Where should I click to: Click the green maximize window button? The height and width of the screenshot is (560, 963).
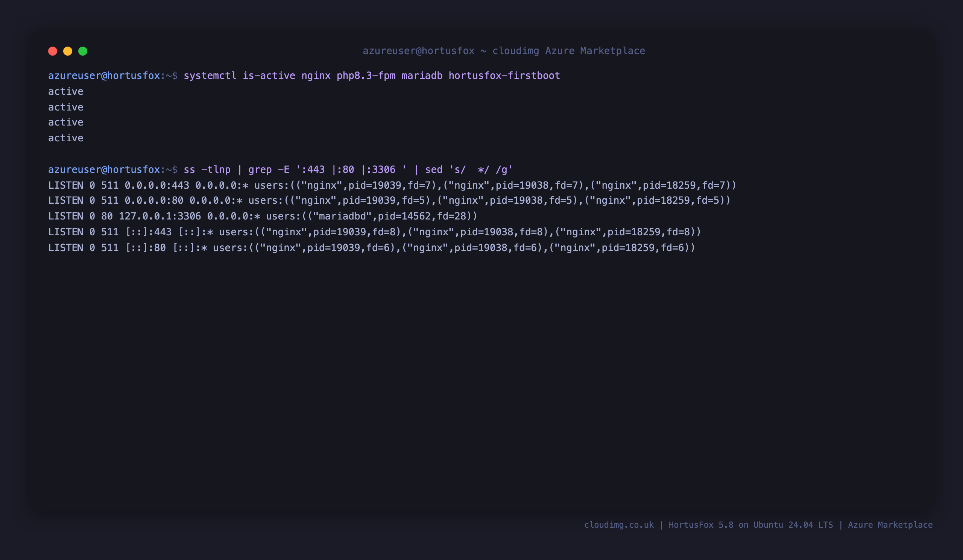83,51
